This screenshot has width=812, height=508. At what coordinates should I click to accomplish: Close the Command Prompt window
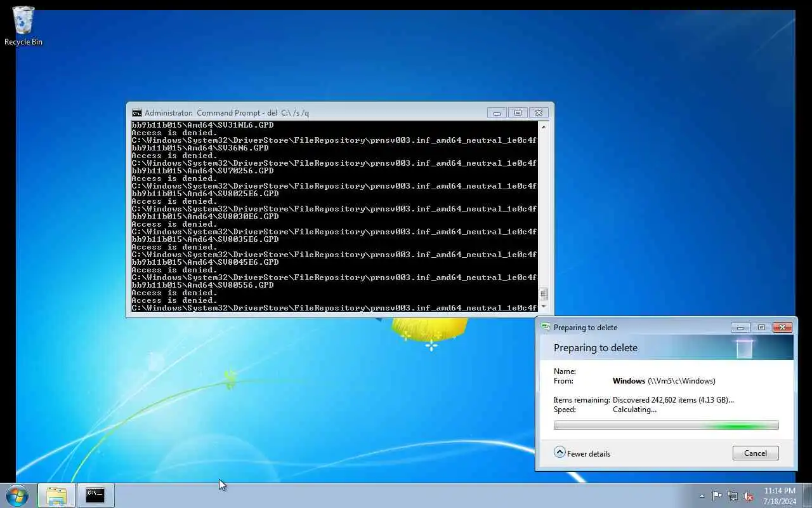[539, 113]
